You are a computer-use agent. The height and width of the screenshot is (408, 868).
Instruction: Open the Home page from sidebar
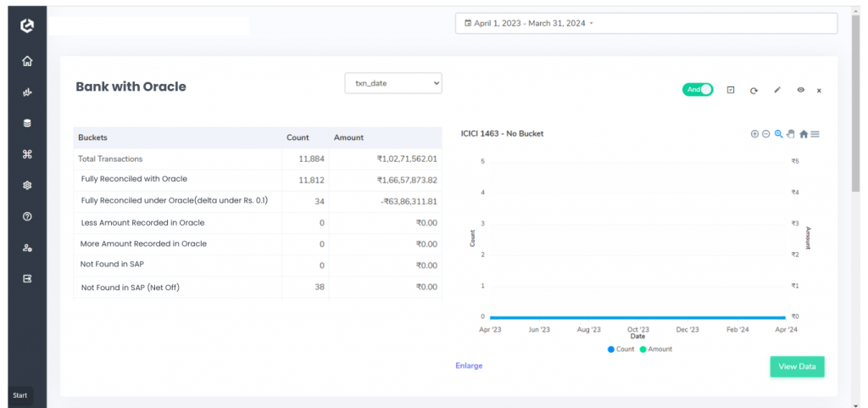tap(26, 61)
